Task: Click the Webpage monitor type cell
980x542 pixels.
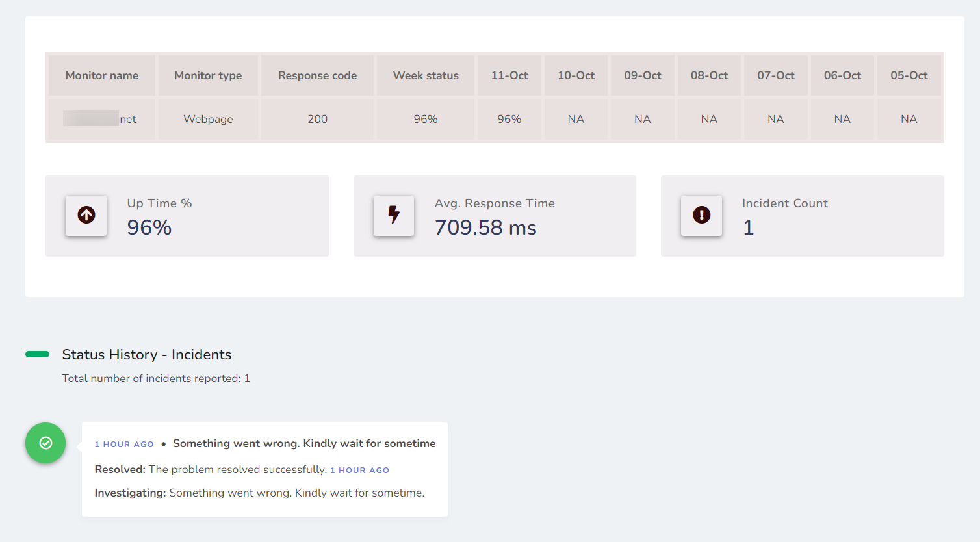Action: [x=208, y=119]
